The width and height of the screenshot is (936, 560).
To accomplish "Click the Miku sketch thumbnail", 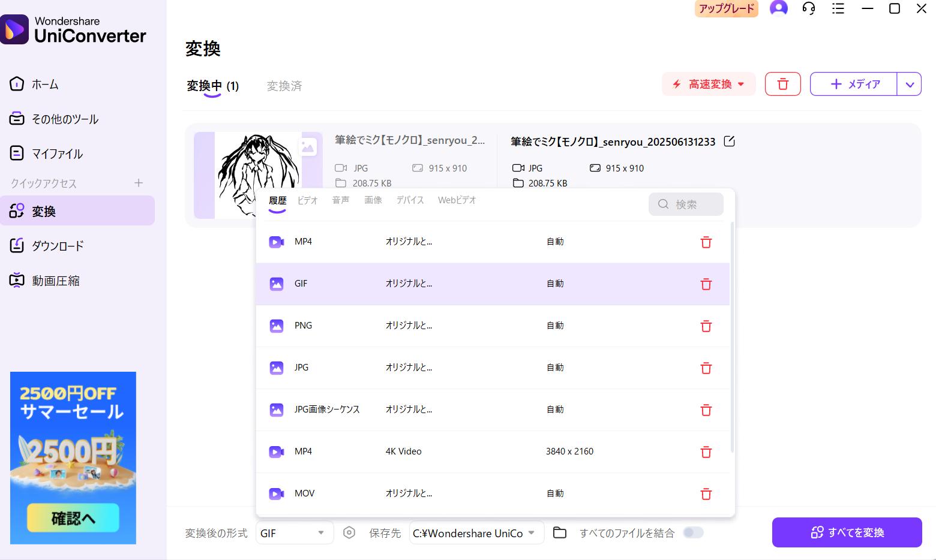I will click(x=258, y=175).
